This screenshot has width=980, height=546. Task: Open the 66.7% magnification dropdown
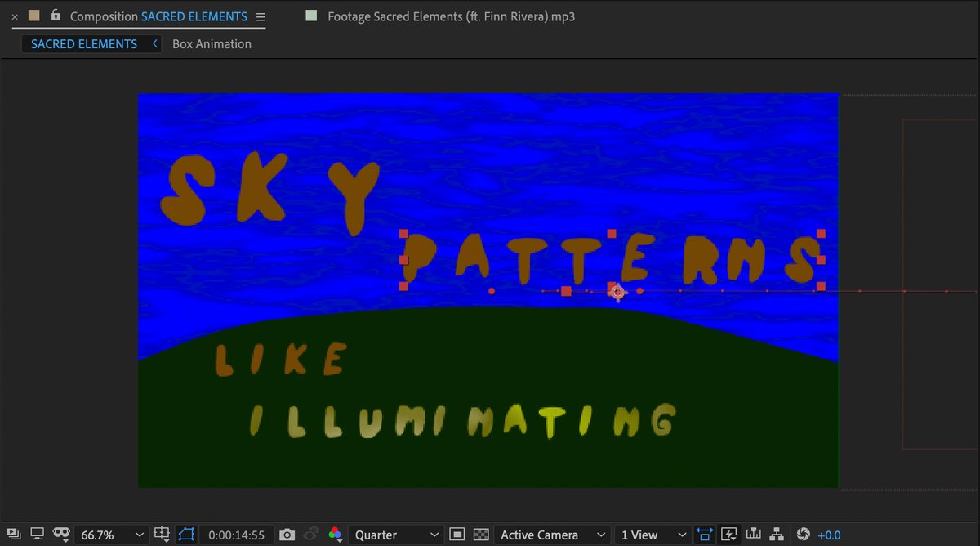[112, 535]
